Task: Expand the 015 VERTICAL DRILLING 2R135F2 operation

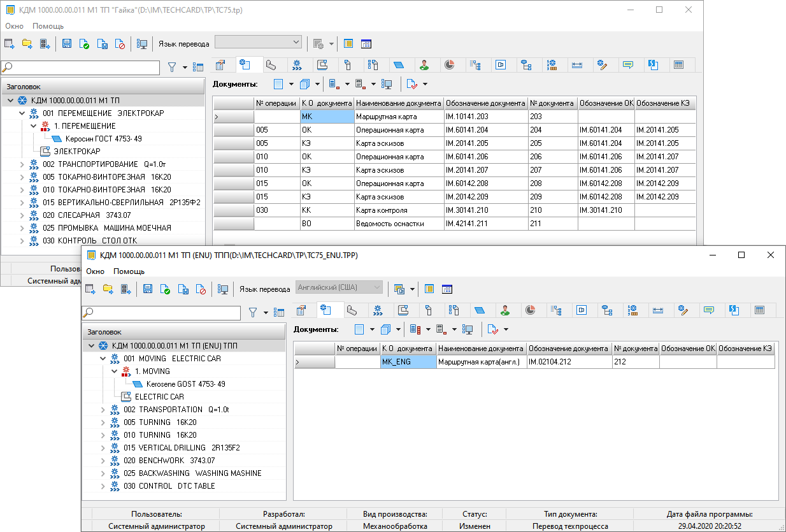Action: 104,448
